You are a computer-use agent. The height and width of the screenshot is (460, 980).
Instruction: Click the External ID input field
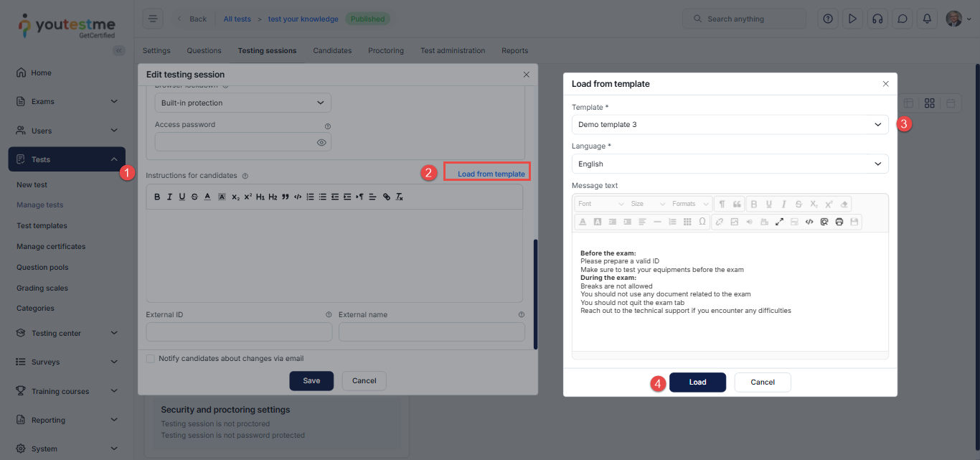coord(239,332)
